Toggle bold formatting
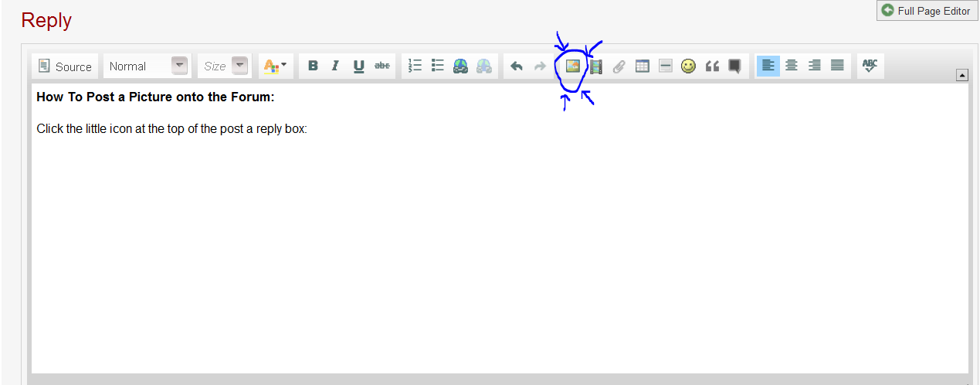This screenshot has width=980, height=385. (313, 66)
